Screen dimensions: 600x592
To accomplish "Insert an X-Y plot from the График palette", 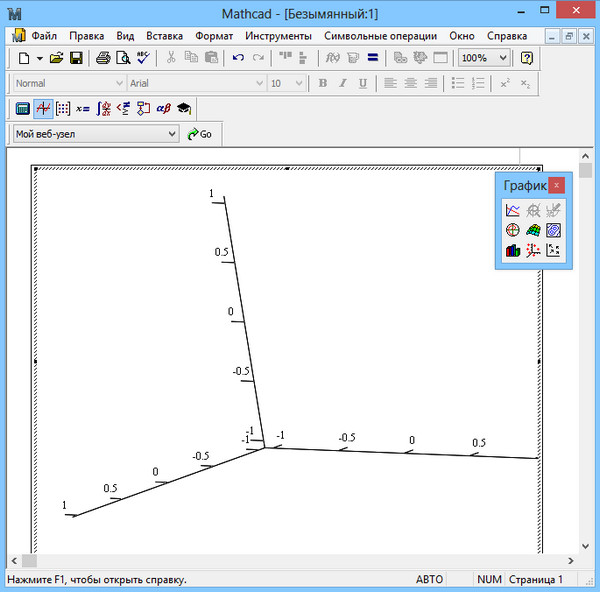I will [513, 210].
